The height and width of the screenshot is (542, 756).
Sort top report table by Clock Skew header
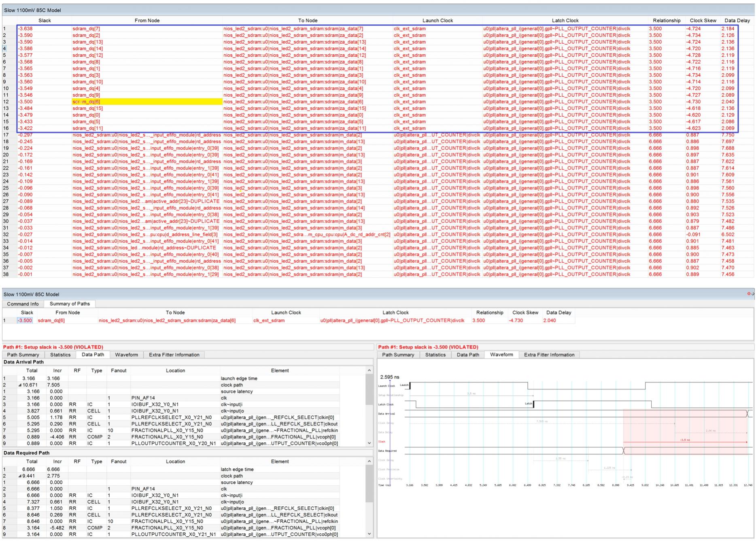703,21
